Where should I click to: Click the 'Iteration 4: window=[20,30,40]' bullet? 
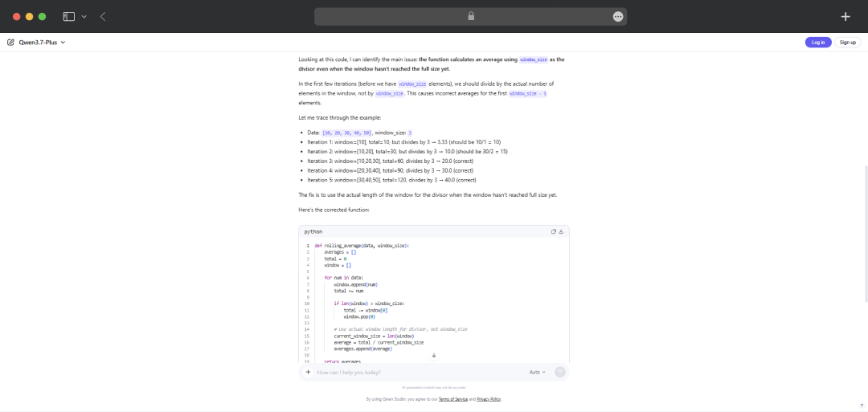point(391,170)
